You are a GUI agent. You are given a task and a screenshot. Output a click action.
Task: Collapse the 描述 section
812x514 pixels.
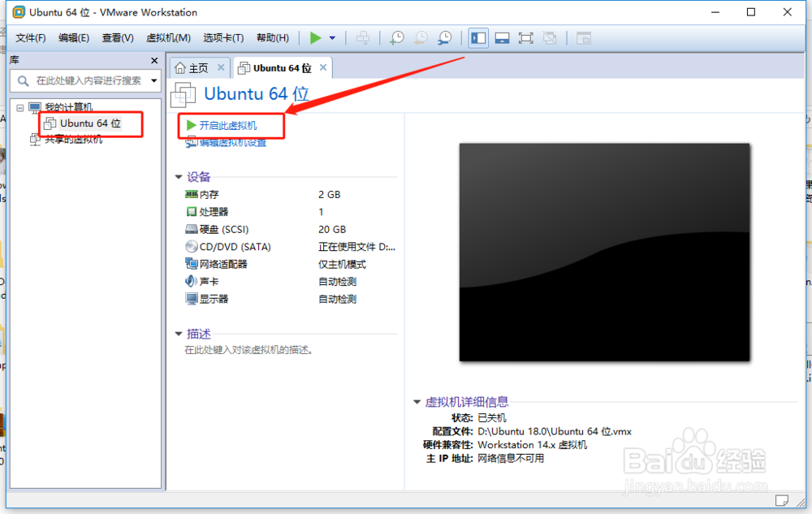tap(179, 334)
